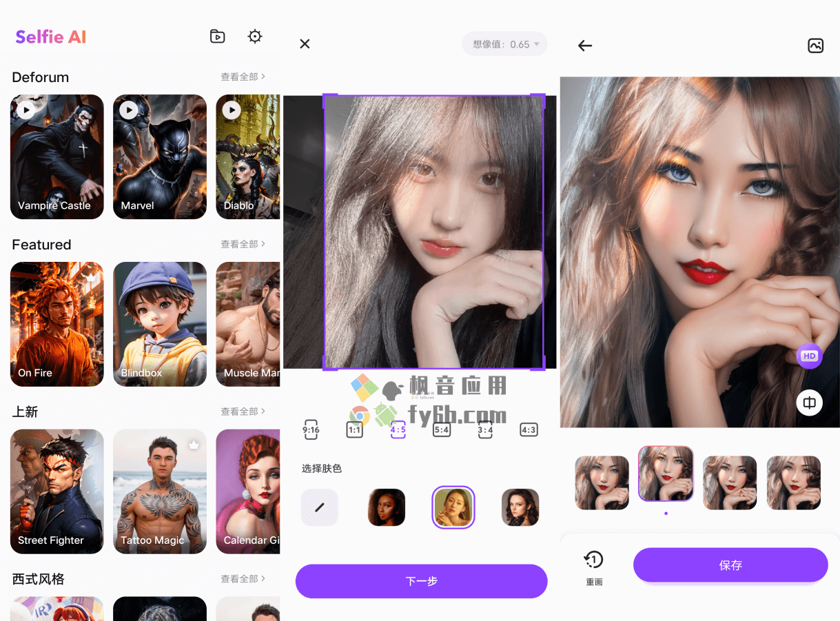Select the 3:4 aspect ratio
The width and height of the screenshot is (840, 621).
485,429
